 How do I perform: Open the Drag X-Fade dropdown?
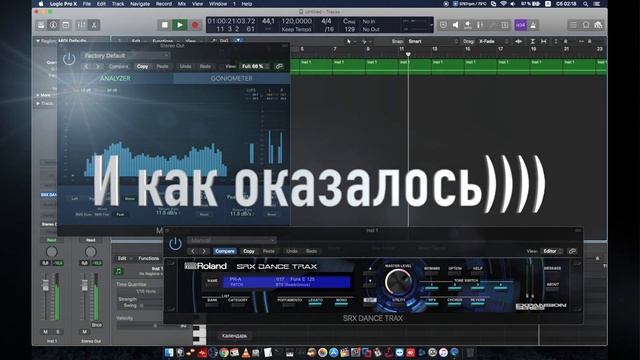[x=494, y=41]
